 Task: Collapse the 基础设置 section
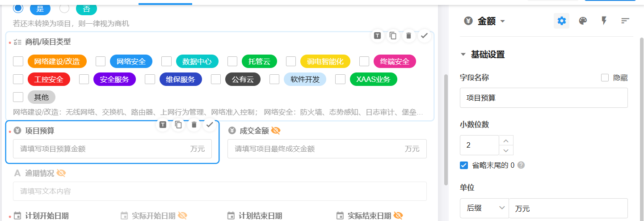point(463,55)
